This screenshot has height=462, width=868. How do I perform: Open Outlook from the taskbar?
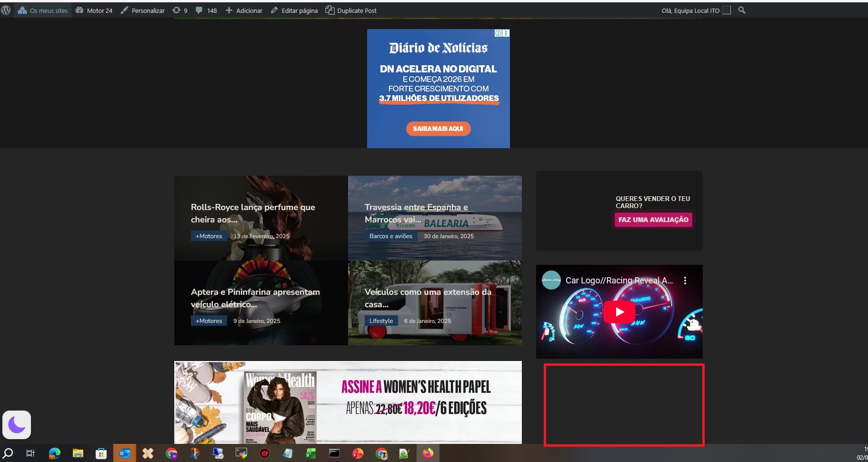pyautogui.click(x=124, y=452)
